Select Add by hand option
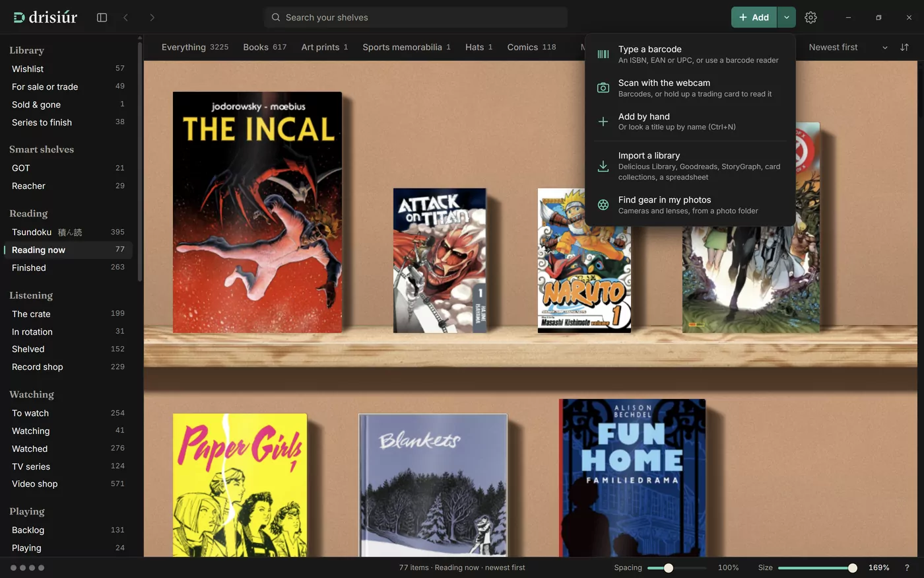The height and width of the screenshot is (578, 924). (690, 122)
